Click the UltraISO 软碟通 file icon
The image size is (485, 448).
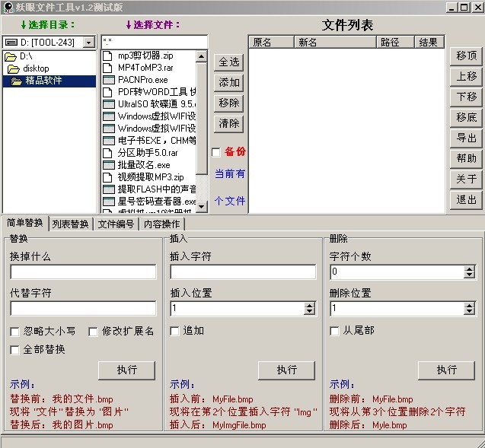[109, 104]
